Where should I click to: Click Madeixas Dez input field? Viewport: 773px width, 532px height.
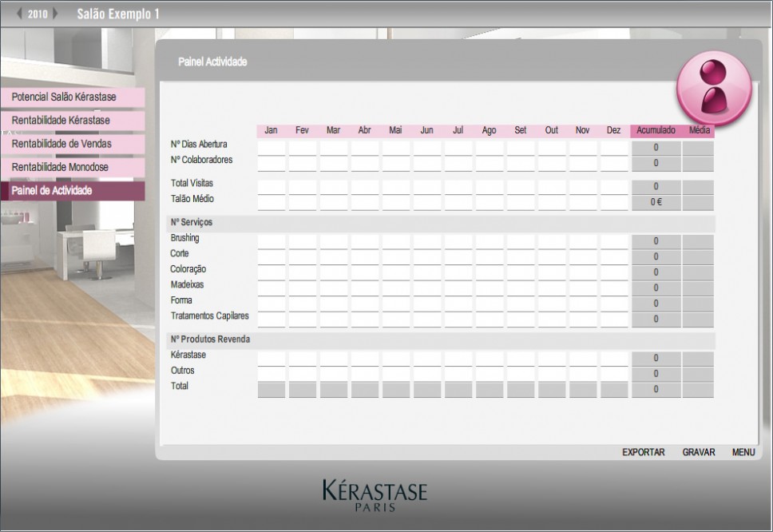614,288
